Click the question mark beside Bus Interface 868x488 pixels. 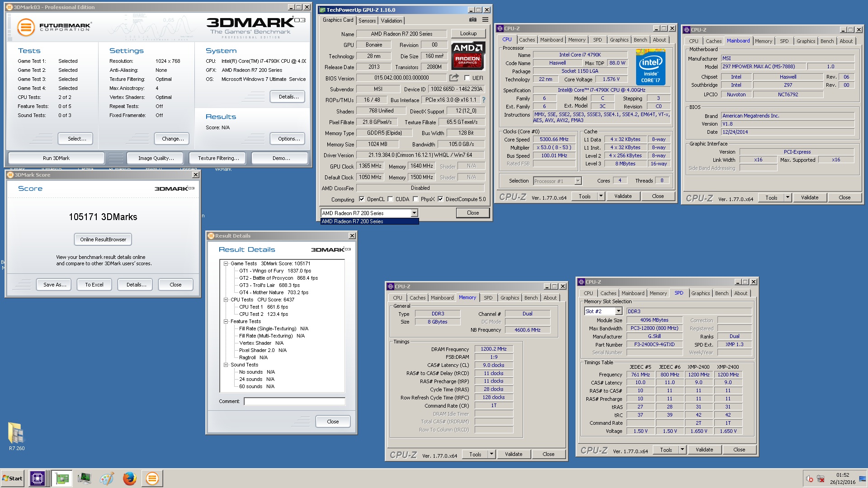[x=484, y=100]
